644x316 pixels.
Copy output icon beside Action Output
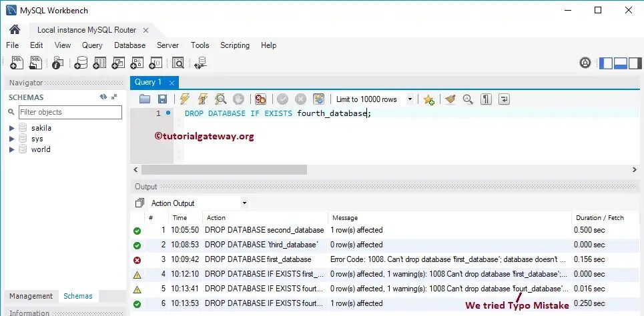[x=139, y=203]
